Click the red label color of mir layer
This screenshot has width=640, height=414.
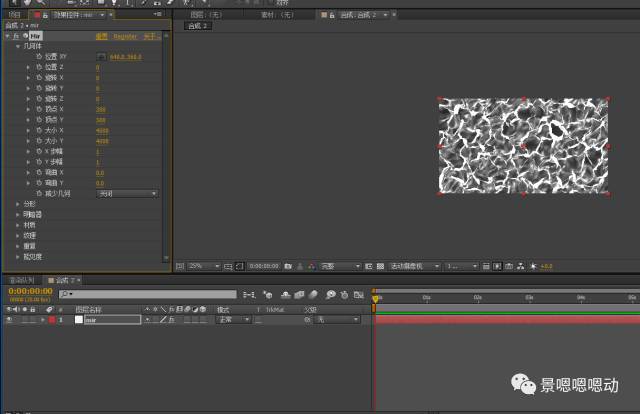click(x=52, y=320)
